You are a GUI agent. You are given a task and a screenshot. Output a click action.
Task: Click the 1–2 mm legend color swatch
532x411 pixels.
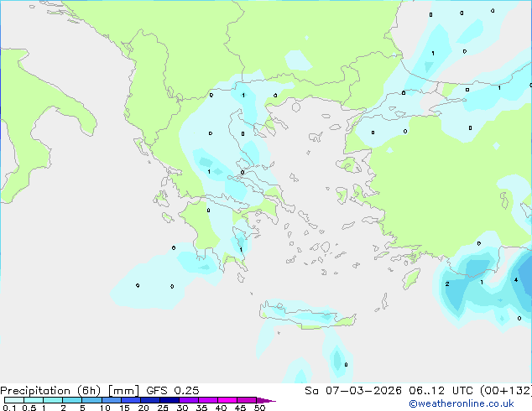[53, 400]
